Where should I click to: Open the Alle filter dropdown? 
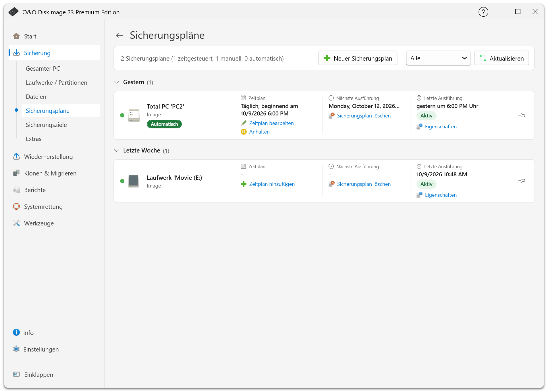click(438, 58)
